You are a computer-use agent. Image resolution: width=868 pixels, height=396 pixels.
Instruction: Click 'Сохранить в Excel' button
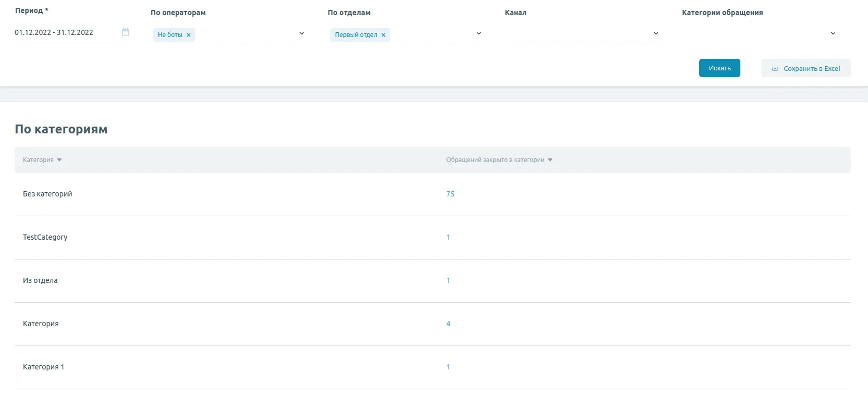click(805, 68)
